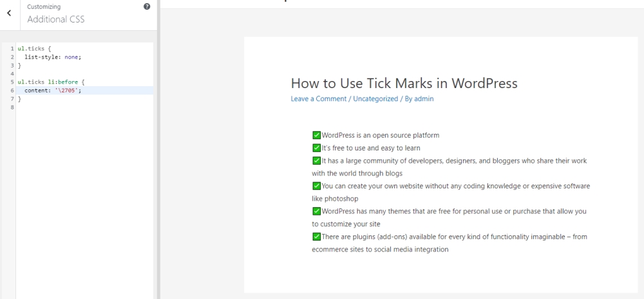This screenshot has height=299, width=644.
Task: Click tick mark beside You can create your own website
Action: pyautogui.click(x=316, y=186)
